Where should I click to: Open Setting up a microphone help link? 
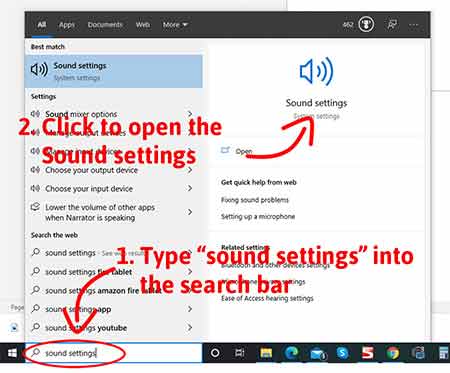pos(258,217)
